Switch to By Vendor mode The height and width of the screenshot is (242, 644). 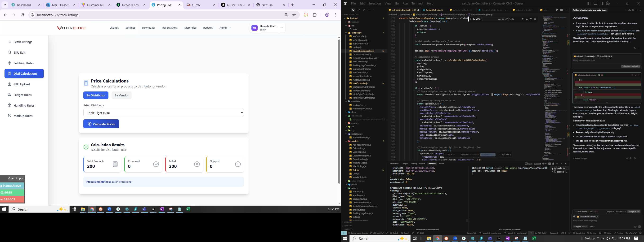(121, 95)
